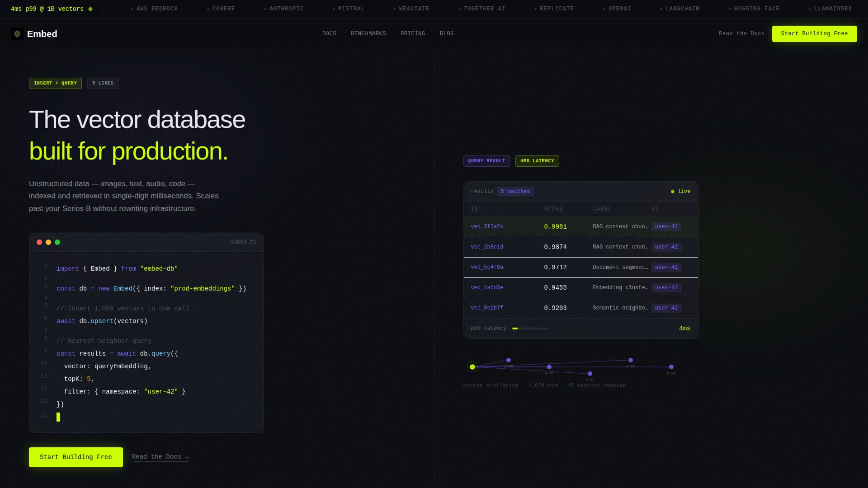Click the NS column header

(655, 209)
